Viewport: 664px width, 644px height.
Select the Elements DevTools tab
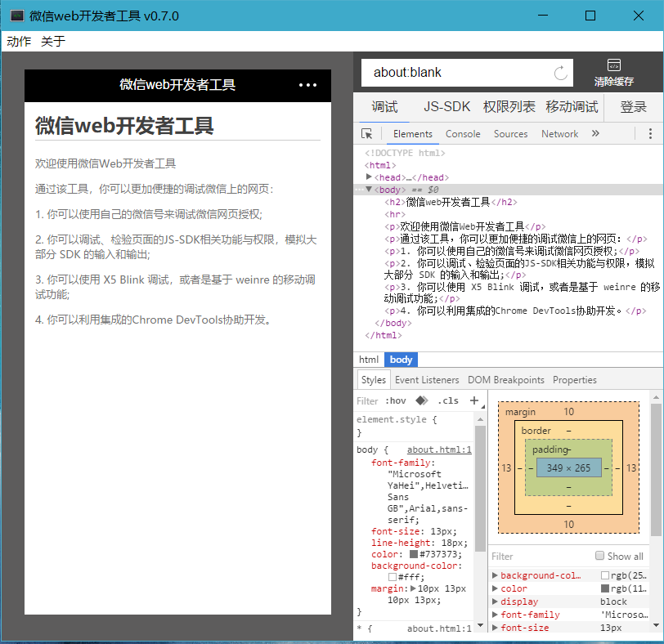[x=412, y=134]
